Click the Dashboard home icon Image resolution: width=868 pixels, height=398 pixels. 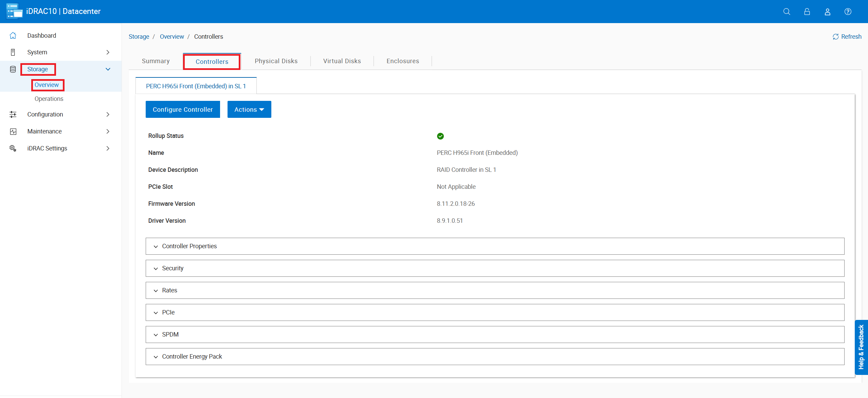pos(13,35)
